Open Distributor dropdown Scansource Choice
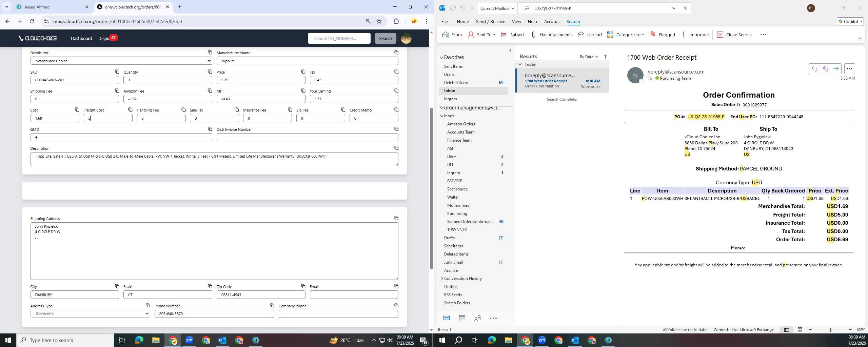Viewport: 868px width, 347px height. click(x=121, y=61)
